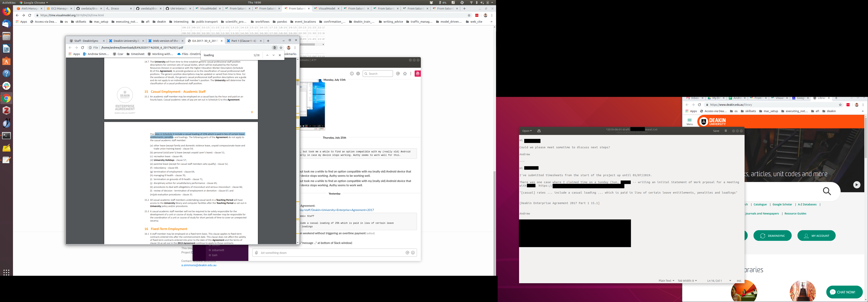Click the Deakin library search magnifier icon
This screenshot has height=302, width=868.
pos(827,191)
